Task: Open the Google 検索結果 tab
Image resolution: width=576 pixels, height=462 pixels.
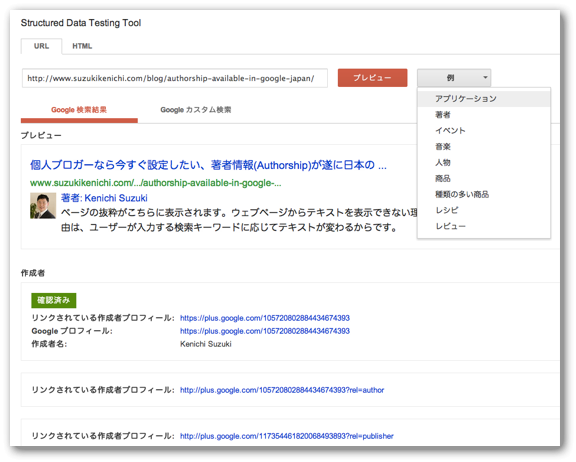Action: [x=79, y=110]
